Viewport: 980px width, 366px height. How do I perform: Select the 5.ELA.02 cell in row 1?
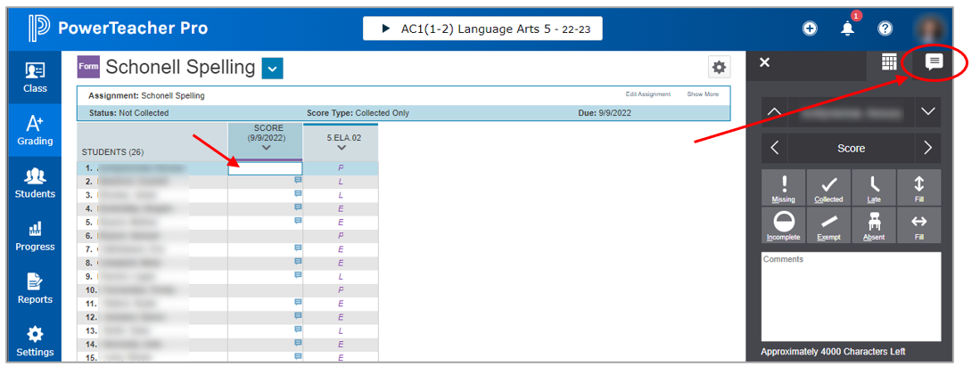pos(341,168)
